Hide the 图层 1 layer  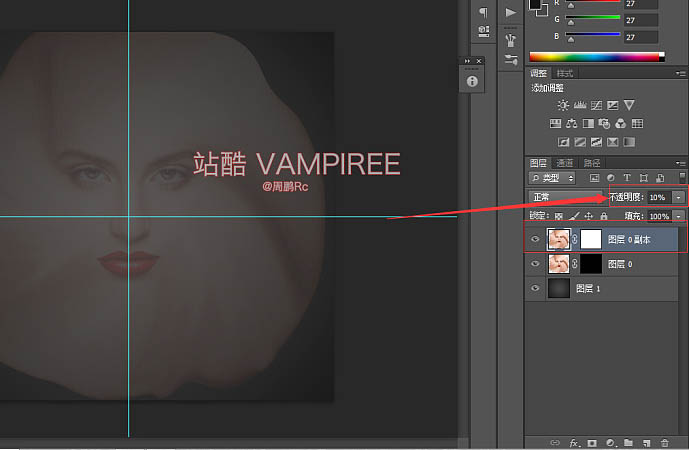(535, 288)
